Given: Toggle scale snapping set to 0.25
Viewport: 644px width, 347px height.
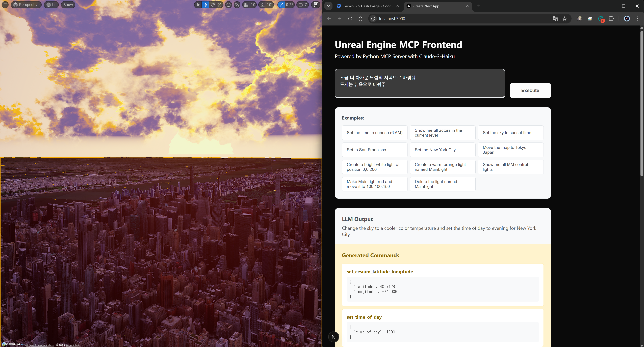Looking at the screenshot, I should point(286,5).
